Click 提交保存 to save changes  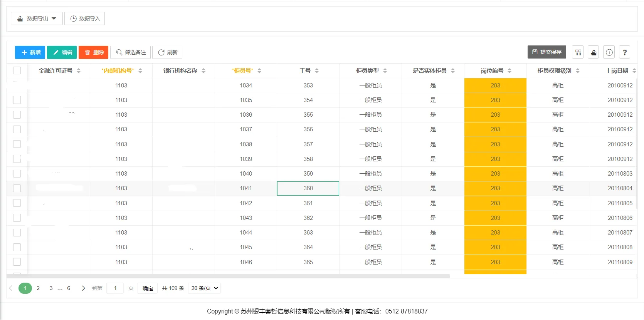point(546,52)
